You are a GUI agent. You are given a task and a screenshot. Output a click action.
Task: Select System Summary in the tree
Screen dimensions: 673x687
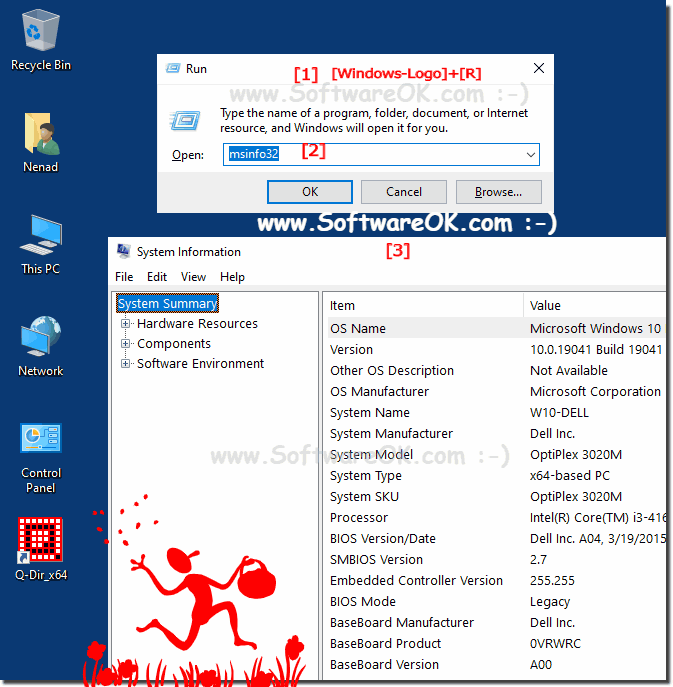(167, 303)
